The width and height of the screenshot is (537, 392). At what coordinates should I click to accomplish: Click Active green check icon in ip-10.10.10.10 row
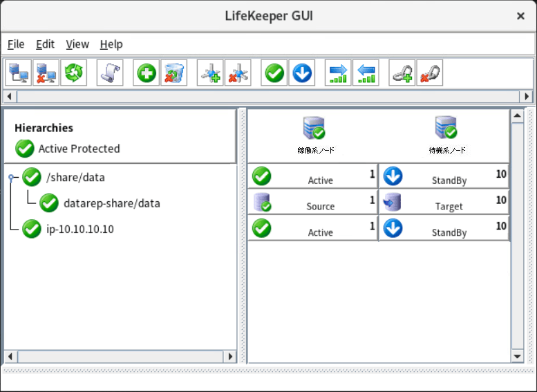coord(262,229)
